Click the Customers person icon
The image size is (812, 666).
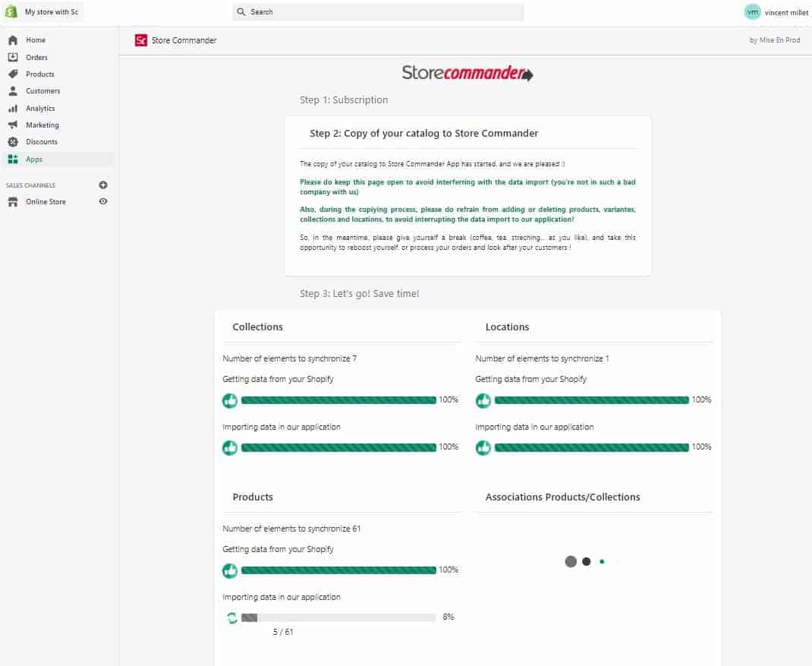[13, 90]
